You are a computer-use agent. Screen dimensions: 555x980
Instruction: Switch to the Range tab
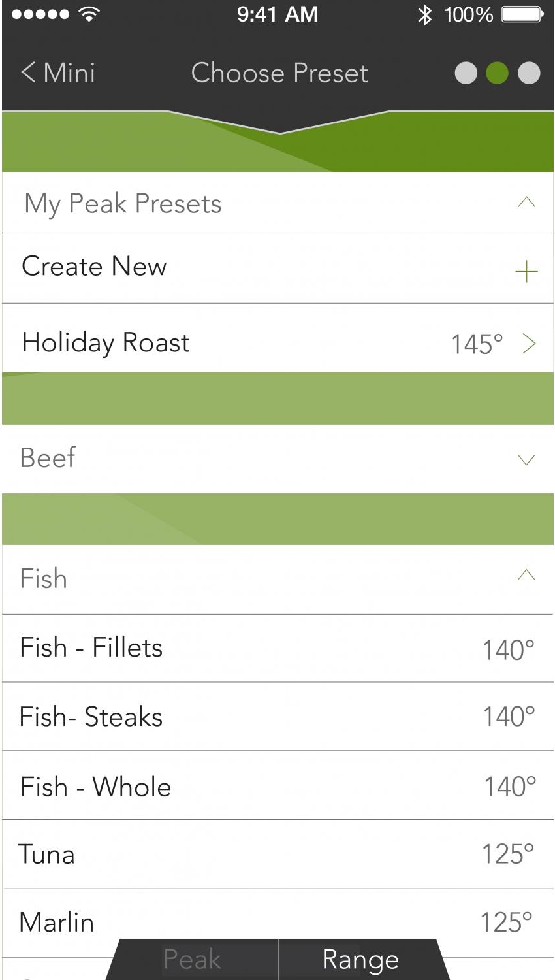coord(360,959)
